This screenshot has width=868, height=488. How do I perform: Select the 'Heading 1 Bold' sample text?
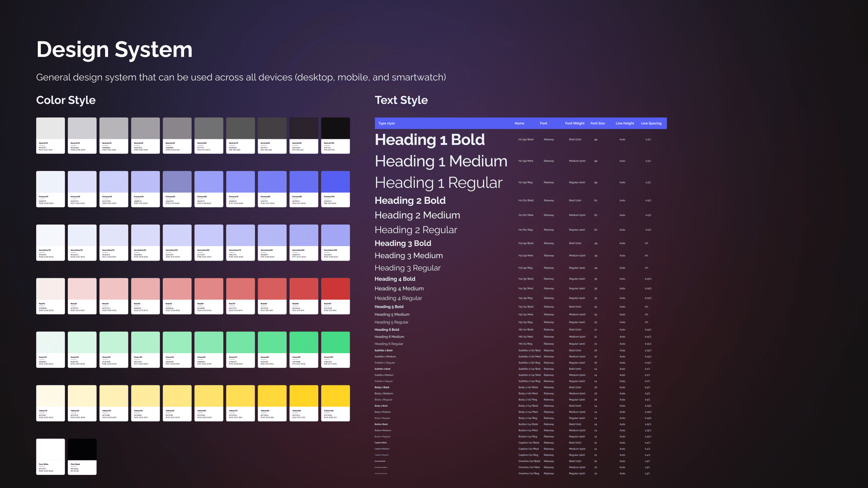pos(429,140)
